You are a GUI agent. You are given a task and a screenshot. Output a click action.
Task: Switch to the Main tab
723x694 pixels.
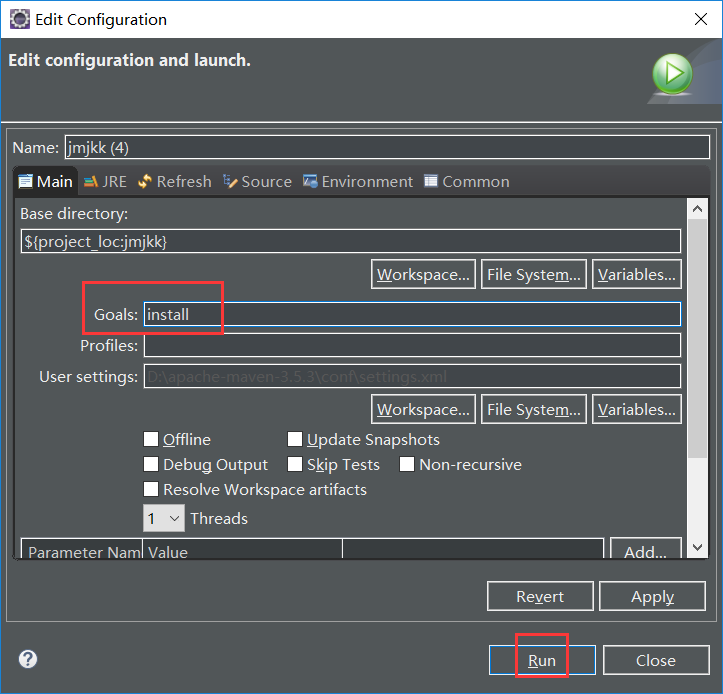click(x=45, y=182)
